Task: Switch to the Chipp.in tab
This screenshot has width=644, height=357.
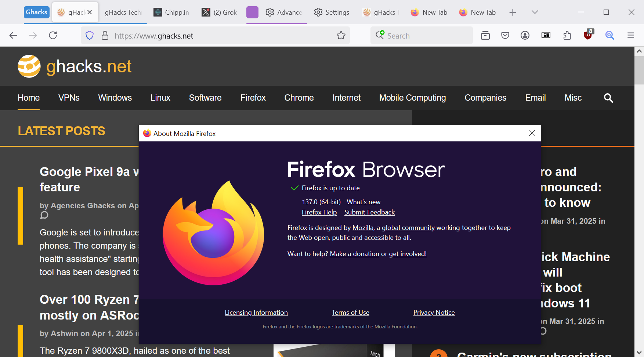Action: [x=171, y=12]
